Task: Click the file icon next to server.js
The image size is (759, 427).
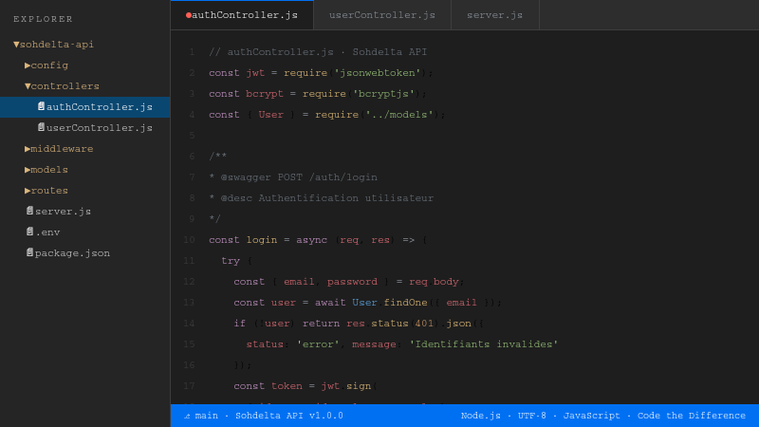Action: click(30, 211)
